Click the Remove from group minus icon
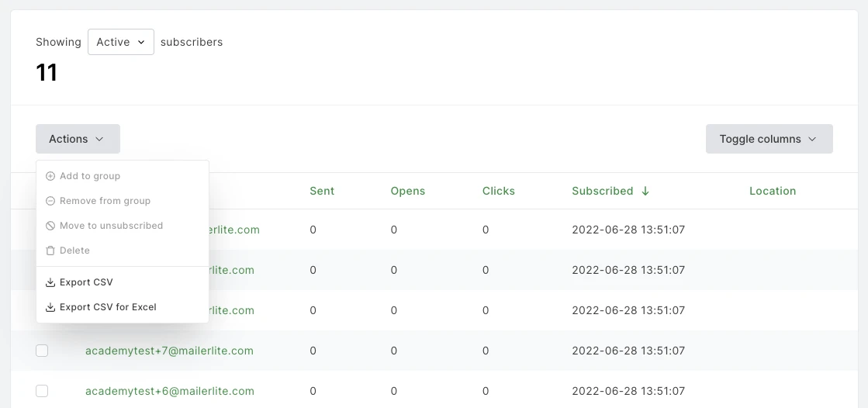This screenshot has width=868, height=408. [50, 201]
